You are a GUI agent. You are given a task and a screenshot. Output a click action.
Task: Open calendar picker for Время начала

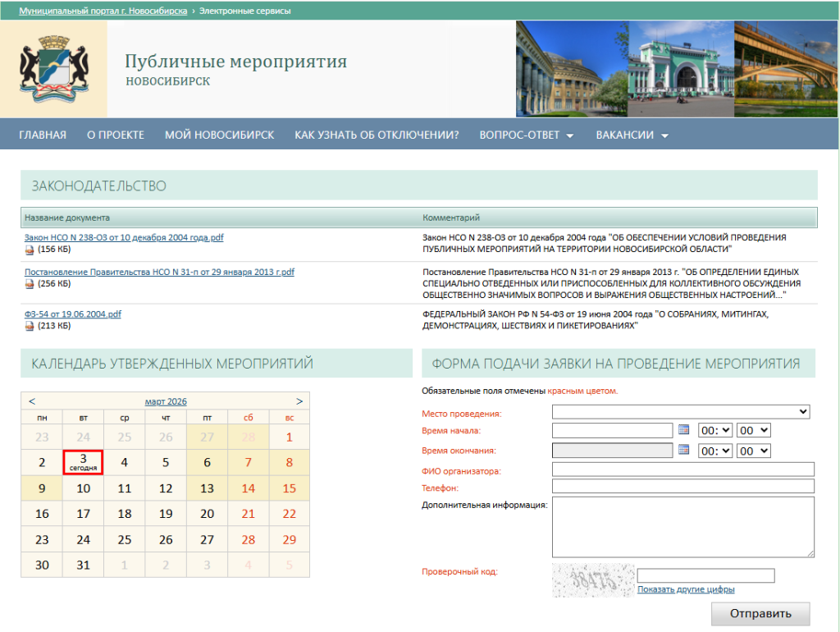tap(685, 430)
